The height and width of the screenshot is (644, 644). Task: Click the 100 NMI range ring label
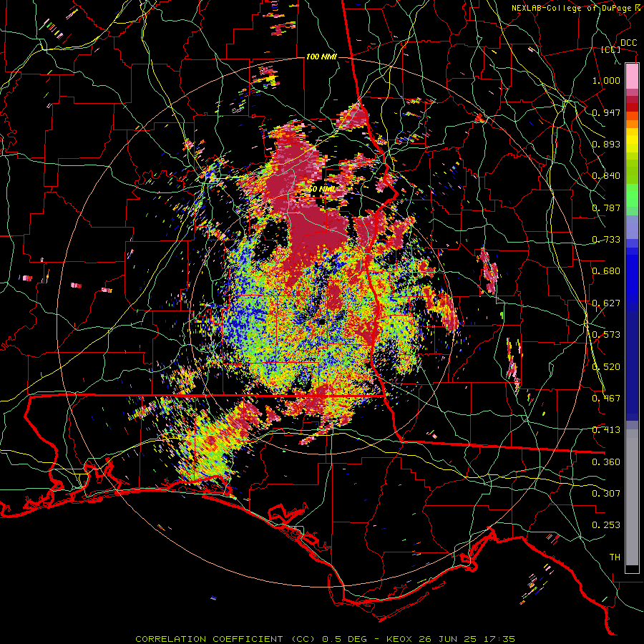(321, 57)
